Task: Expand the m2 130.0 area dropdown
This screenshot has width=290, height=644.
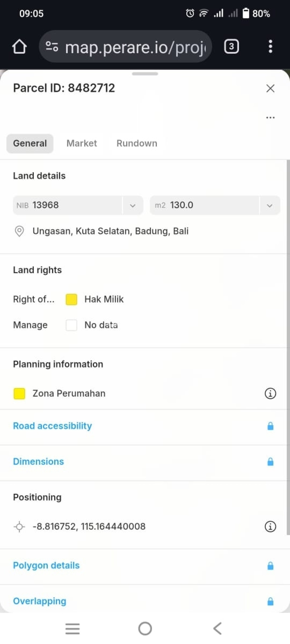Action: 269,205
